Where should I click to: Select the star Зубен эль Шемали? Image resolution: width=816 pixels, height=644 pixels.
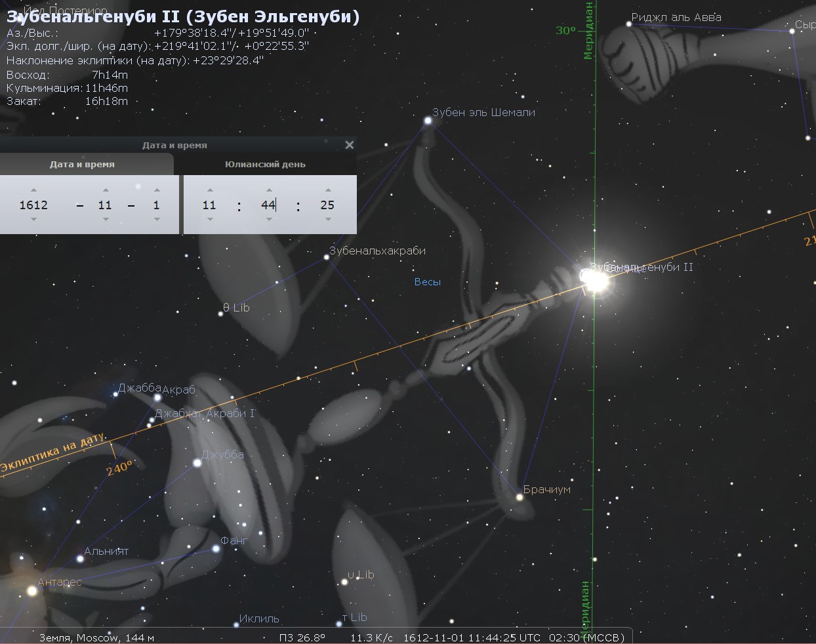coord(428,121)
